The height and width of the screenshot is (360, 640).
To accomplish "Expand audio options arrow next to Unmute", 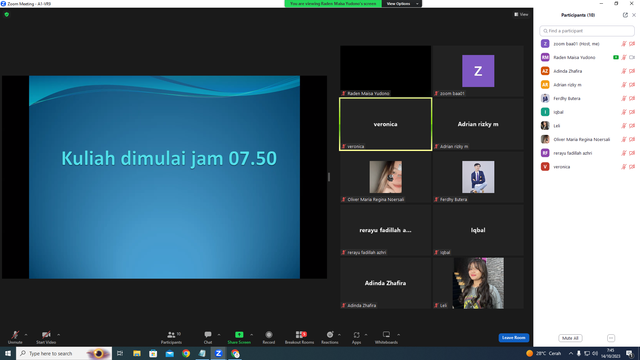I will tap(26, 335).
